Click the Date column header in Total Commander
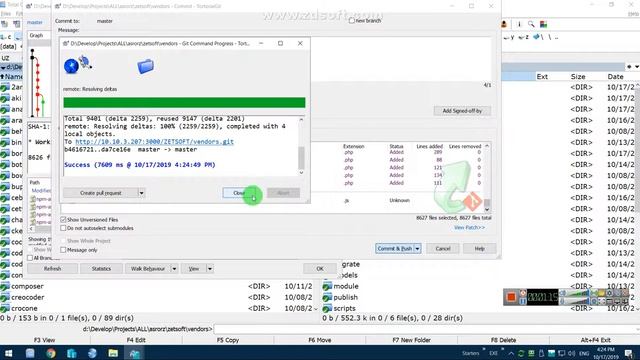640x360 pixels. (615, 77)
